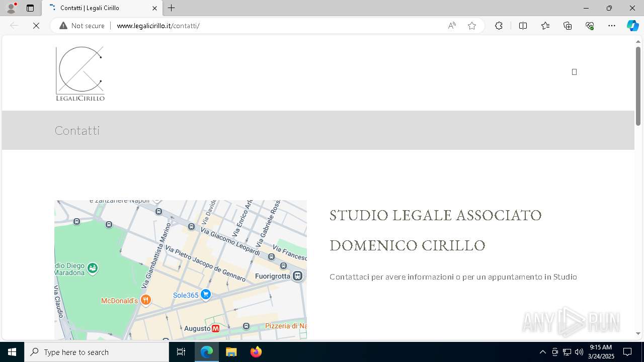
Task: Open the notification center icon
Action: [x=627, y=352]
